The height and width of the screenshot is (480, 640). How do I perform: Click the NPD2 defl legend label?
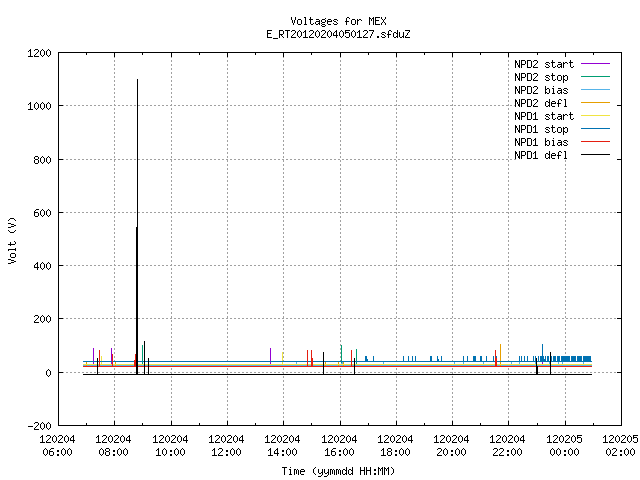(541, 103)
